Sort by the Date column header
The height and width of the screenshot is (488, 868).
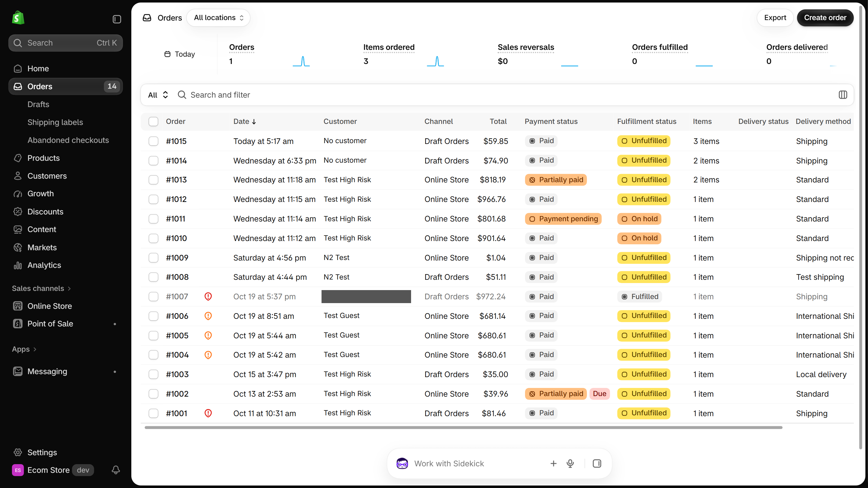[x=245, y=121]
